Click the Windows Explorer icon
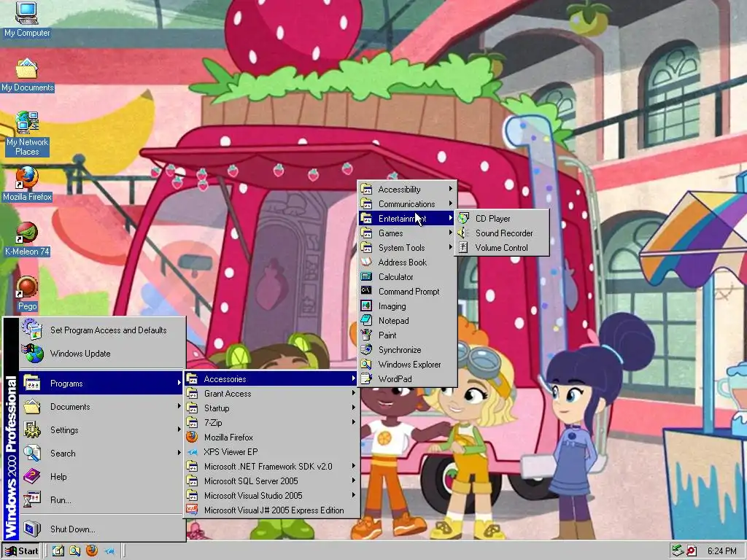Viewport: 747px width, 560px height. pos(366,365)
